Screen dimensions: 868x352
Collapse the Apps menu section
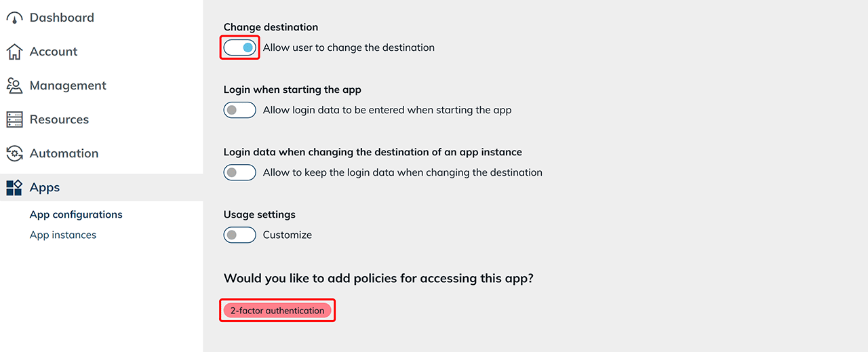[x=45, y=187]
